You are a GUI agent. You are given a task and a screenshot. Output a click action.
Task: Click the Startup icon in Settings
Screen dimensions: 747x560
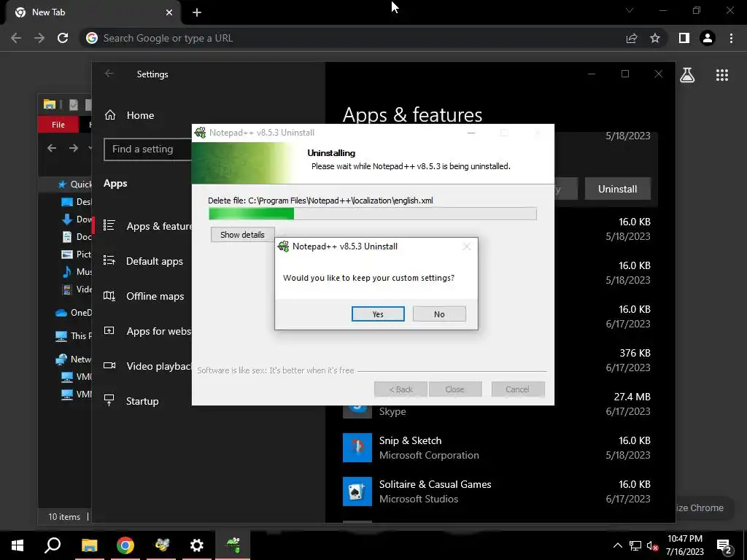tap(109, 400)
